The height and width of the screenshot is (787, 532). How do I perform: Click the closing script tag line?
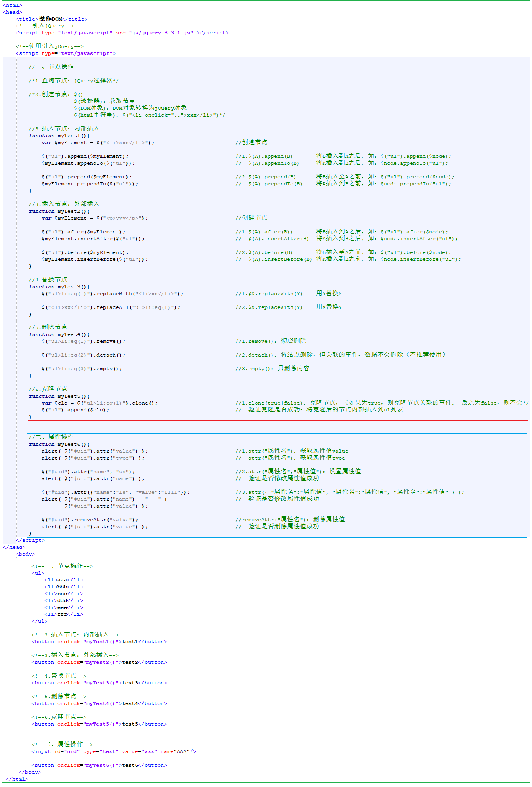coord(30,540)
